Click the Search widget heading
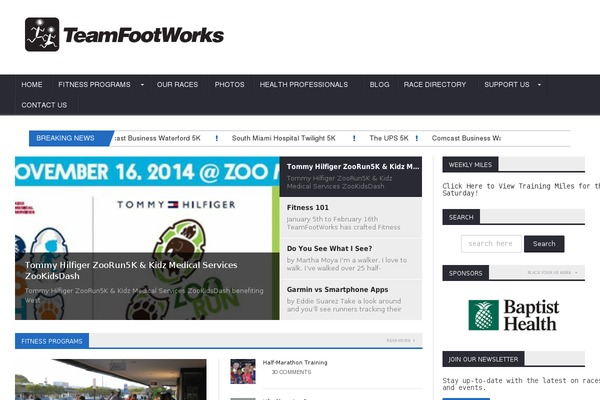Screen dimensions: 600x400 [x=461, y=217]
